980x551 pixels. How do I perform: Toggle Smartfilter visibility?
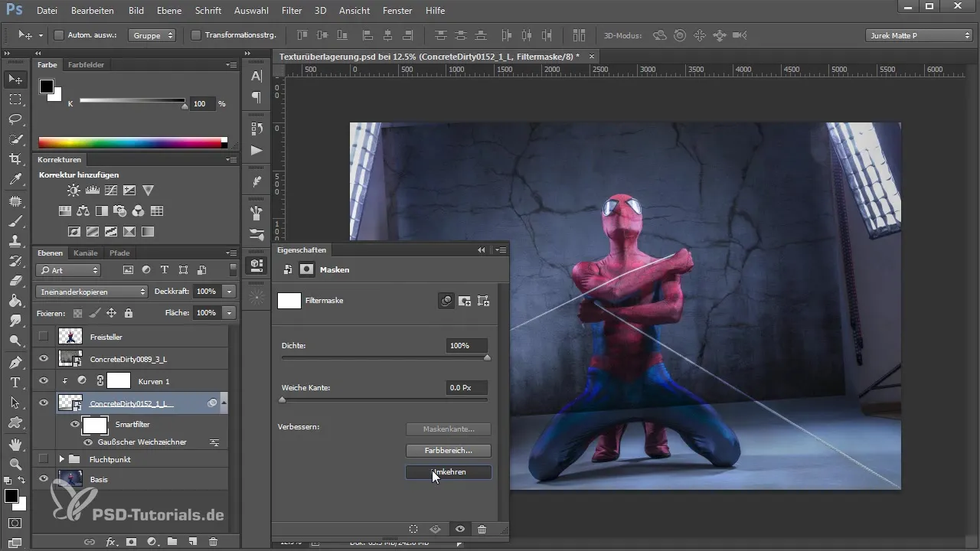tap(75, 424)
